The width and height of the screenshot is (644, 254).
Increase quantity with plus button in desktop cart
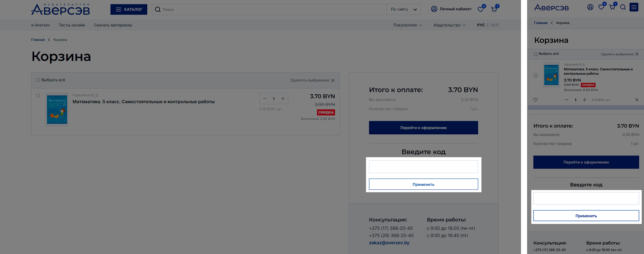(x=283, y=99)
